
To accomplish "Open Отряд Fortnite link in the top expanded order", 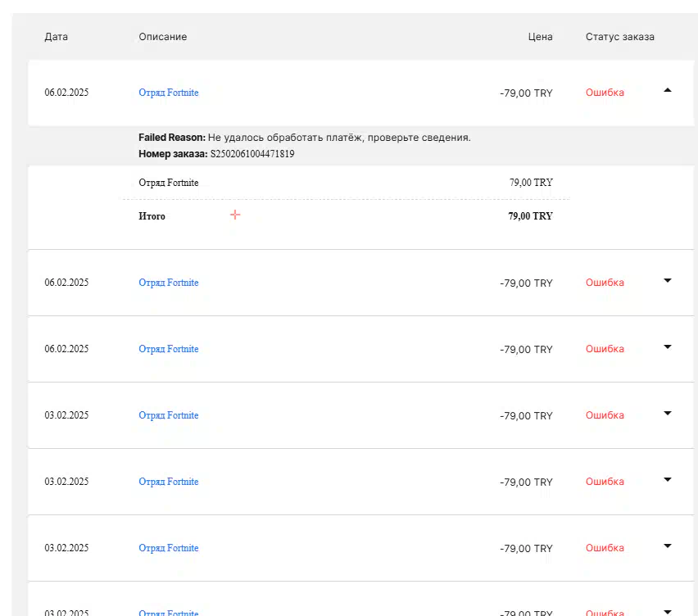I will pyautogui.click(x=168, y=93).
